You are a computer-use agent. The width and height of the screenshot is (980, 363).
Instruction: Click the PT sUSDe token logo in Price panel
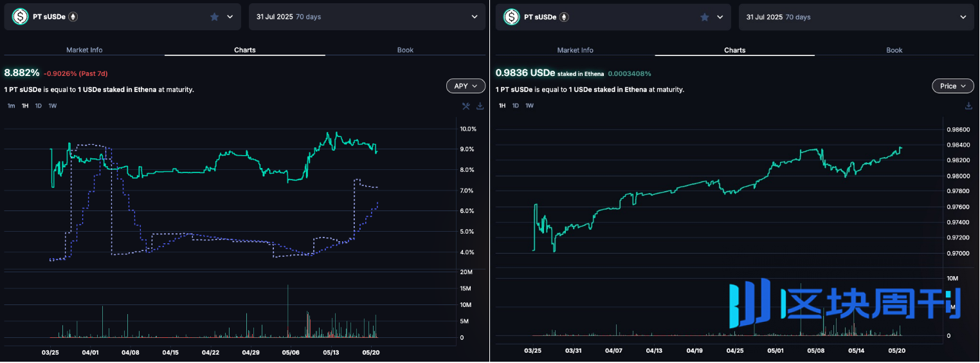[512, 17]
